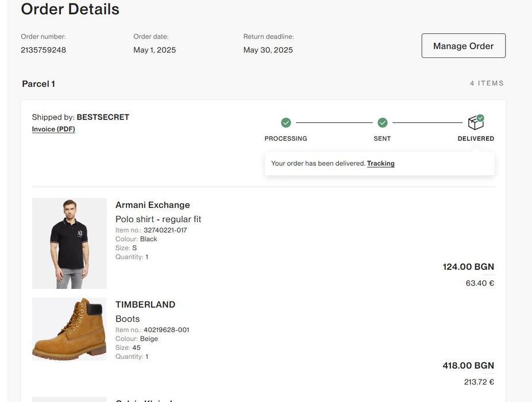Click the Processing step checkmark icon
The width and height of the screenshot is (532, 402).
point(286,122)
